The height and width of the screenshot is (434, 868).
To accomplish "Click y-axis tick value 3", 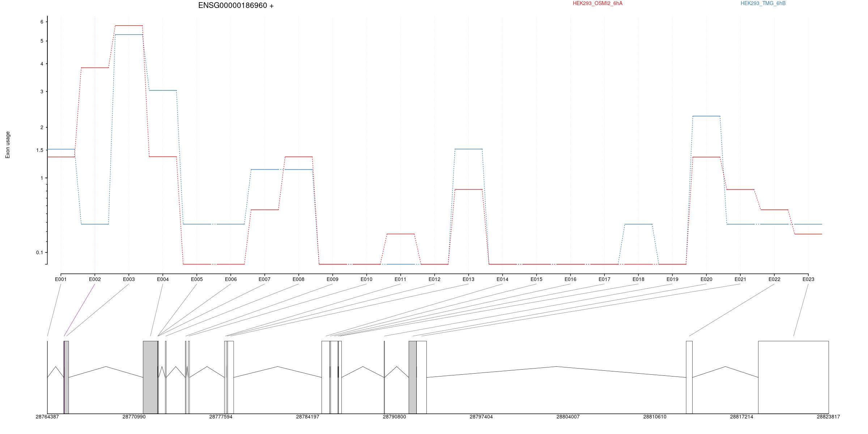I will (x=42, y=92).
